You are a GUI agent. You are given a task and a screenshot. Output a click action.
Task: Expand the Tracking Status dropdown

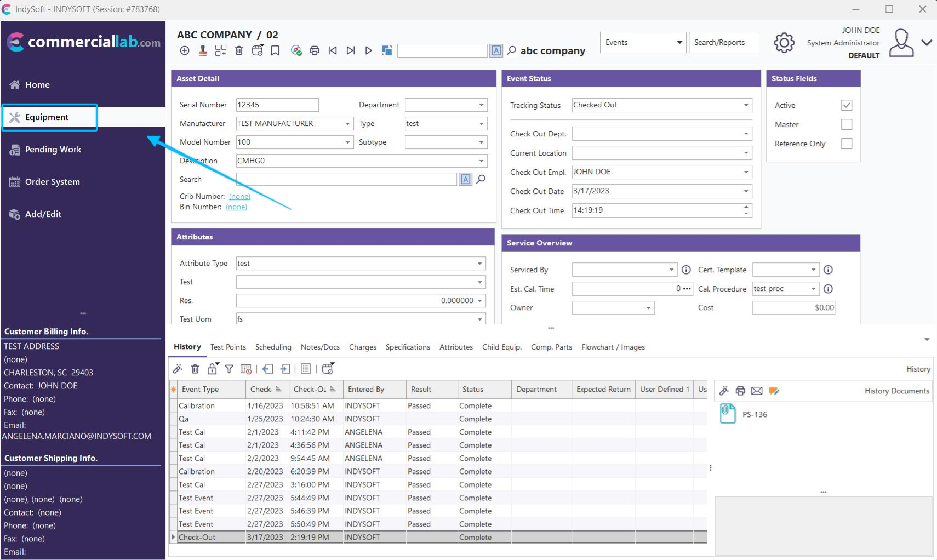tap(746, 105)
